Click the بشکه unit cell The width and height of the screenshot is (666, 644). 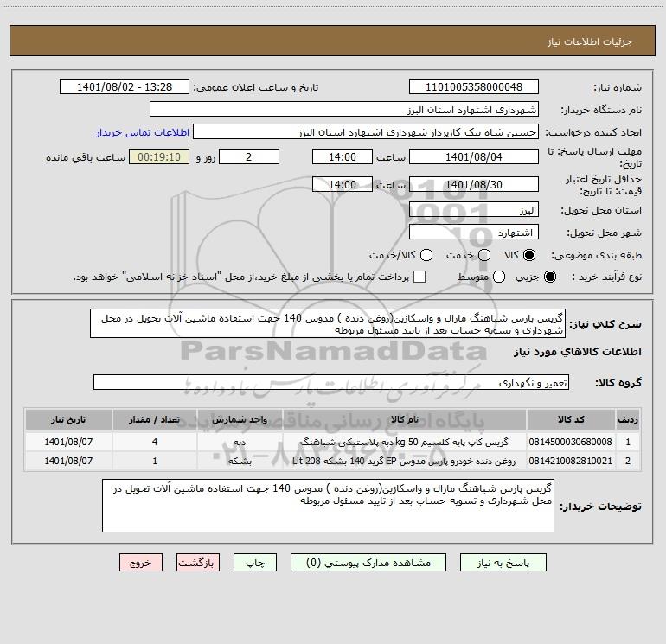coord(240,461)
